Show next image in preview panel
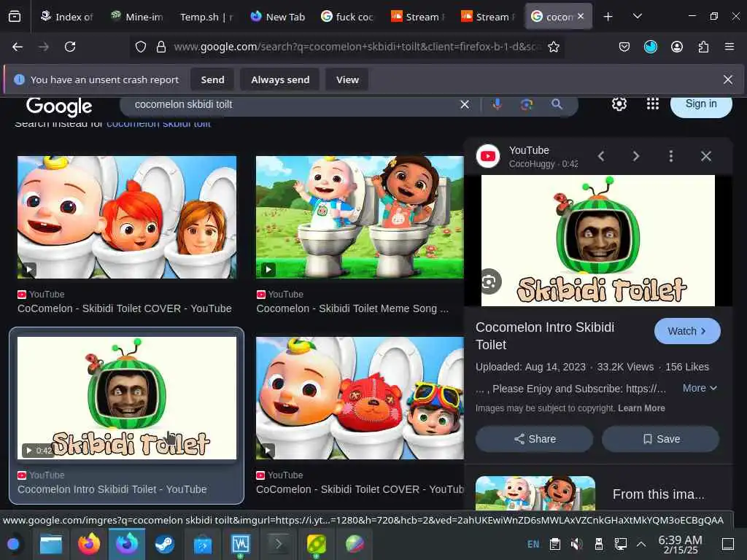Screen dimensions: 747x560 pyautogui.click(x=636, y=156)
